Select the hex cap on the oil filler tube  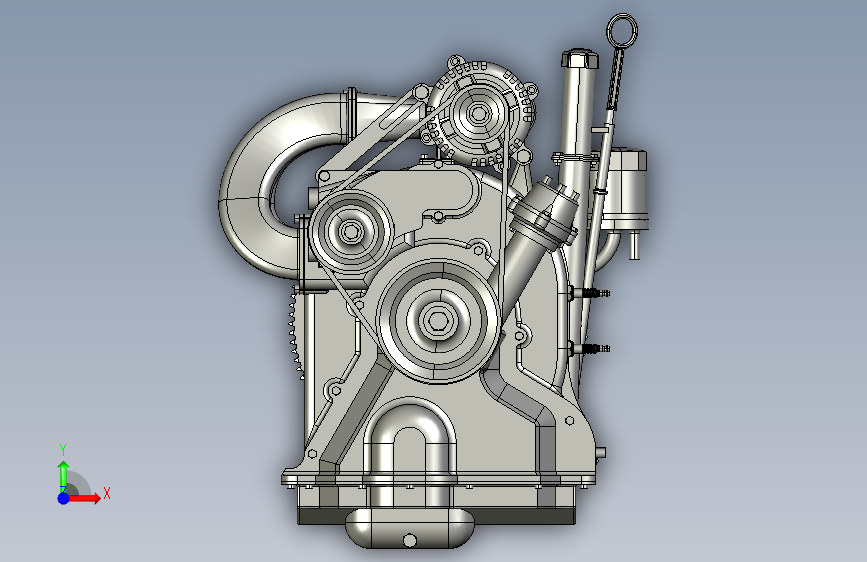[x=580, y=59]
